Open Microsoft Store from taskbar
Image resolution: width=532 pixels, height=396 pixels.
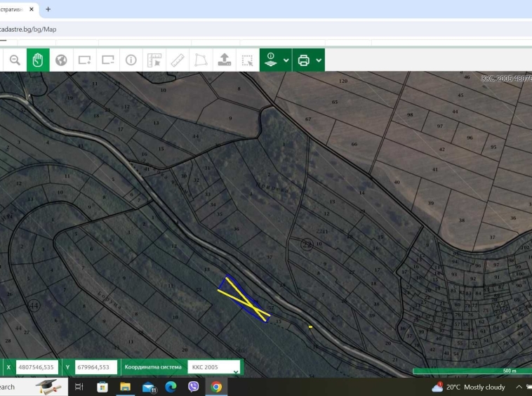[x=102, y=386]
